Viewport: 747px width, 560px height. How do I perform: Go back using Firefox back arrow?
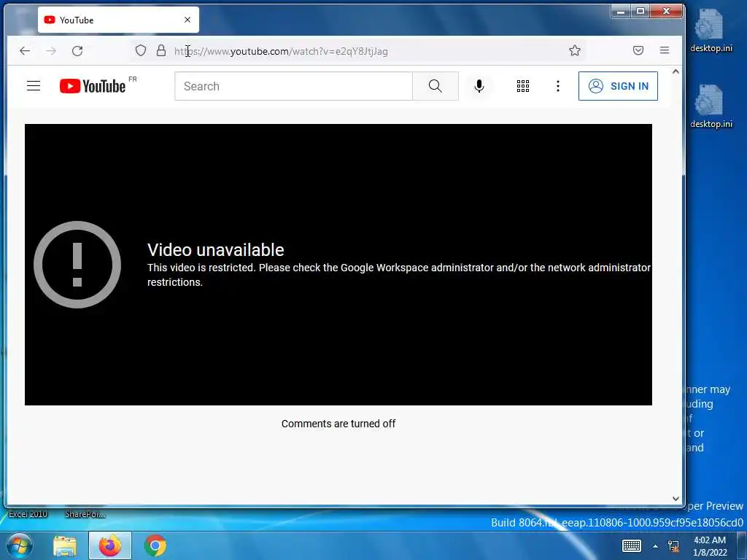point(25,50)
